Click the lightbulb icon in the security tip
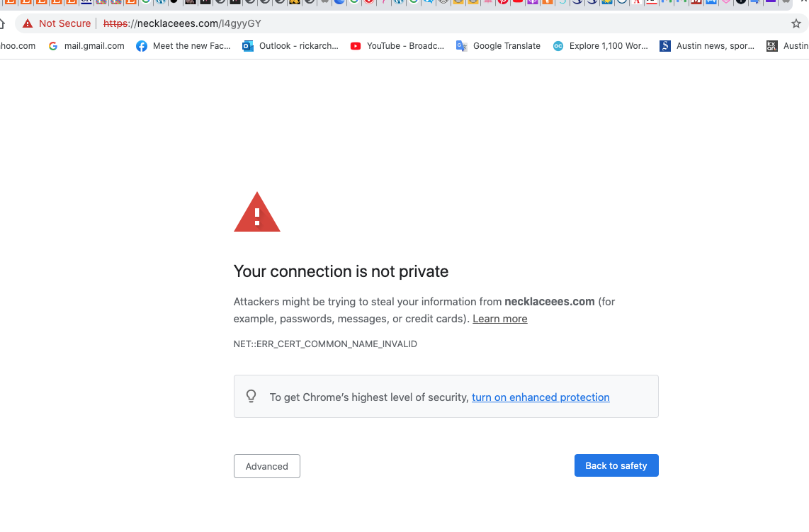This screenshot has height=532, width=809. coord(251,397)
